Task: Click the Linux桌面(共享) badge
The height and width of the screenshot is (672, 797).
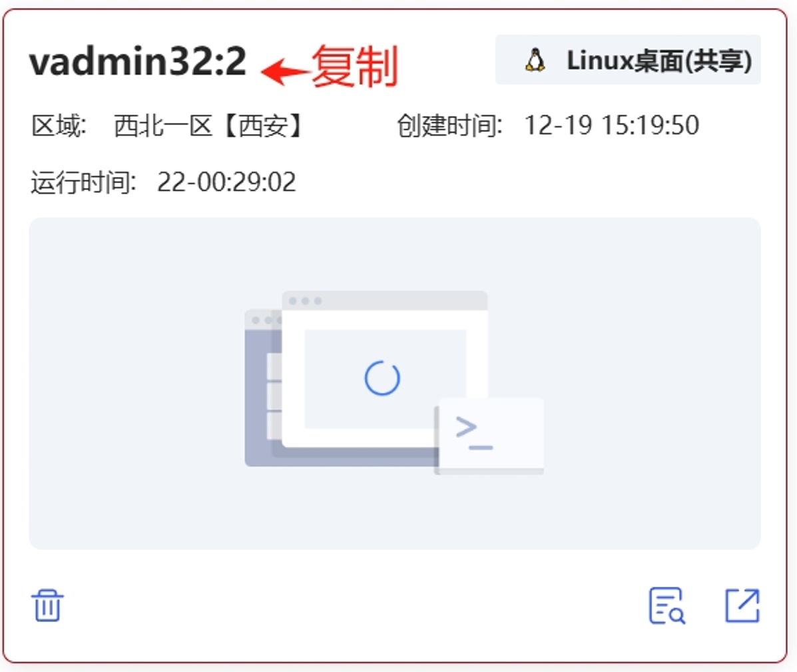Action: [628, 60]
